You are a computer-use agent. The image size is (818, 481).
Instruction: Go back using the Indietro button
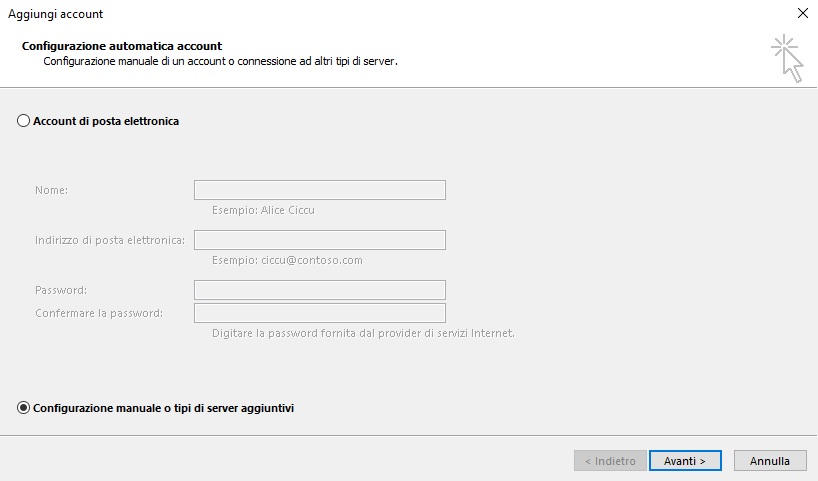point(610,461)
